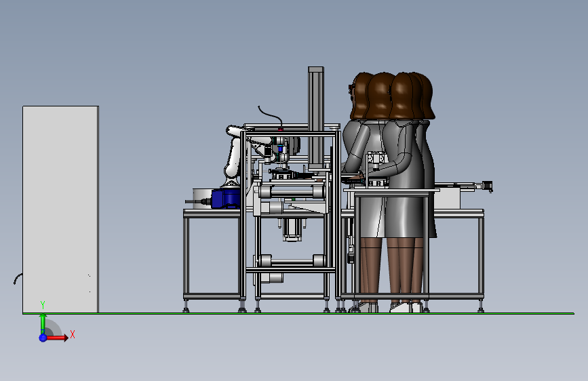Image resolution: width=588 pixels, height=381 pixels.
Task: Click the blue Z axis ball of triad
Action: (43, 338)
